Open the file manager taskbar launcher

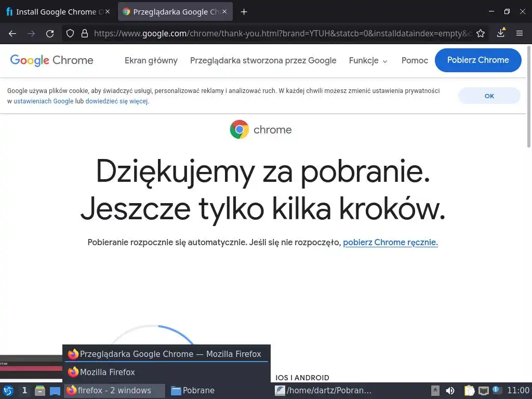coord(40,391)
